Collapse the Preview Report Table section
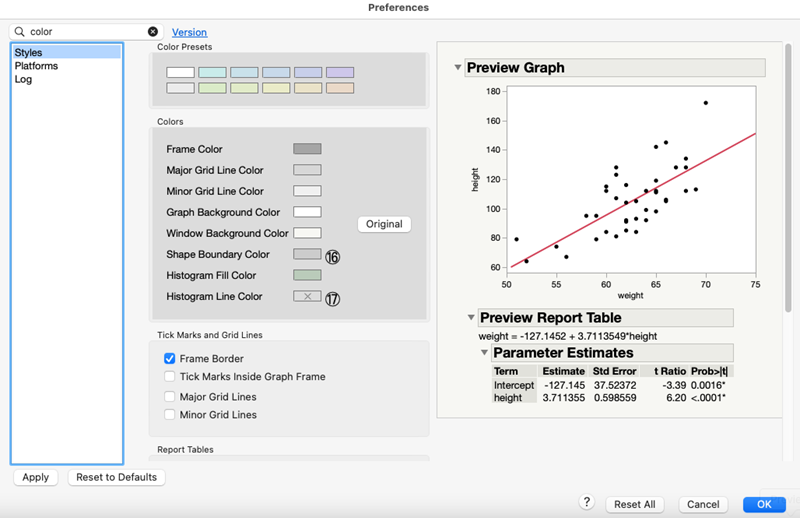Screen dimensions: 800x518 (472, 318)
